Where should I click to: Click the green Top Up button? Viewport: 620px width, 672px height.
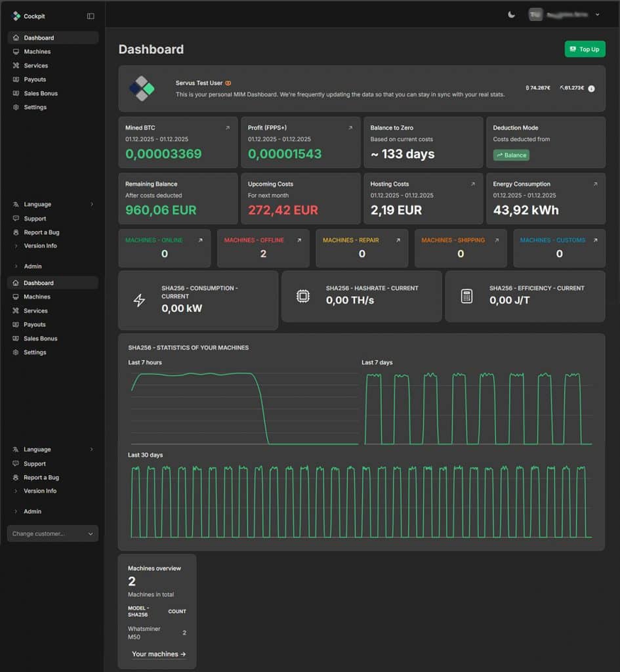585,49
